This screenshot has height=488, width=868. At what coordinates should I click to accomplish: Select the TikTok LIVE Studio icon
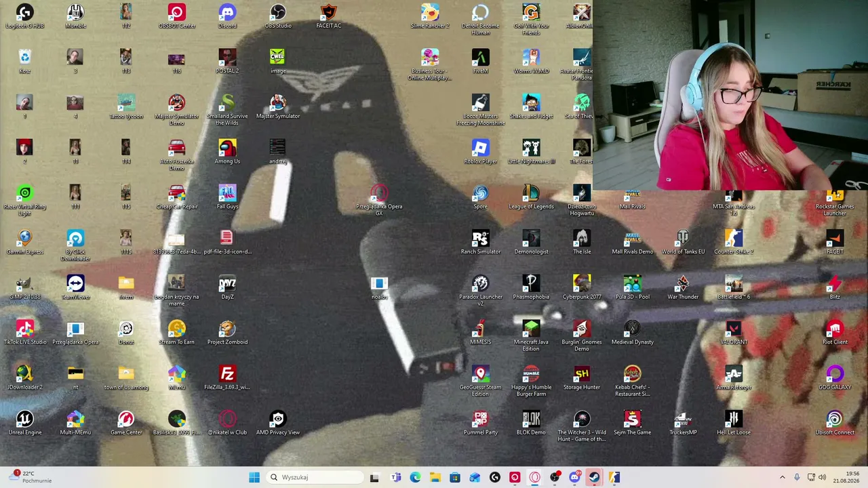[x=25, y=333]
